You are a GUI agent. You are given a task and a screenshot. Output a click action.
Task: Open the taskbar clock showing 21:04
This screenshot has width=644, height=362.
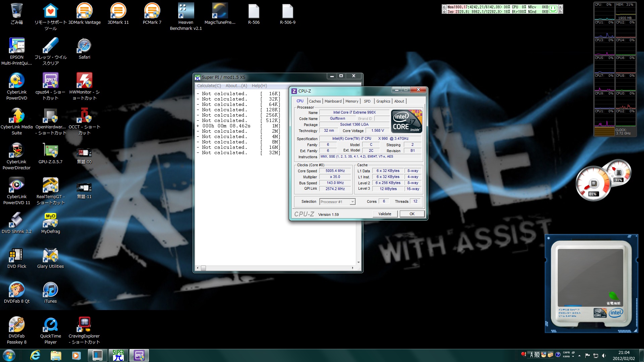624,355
